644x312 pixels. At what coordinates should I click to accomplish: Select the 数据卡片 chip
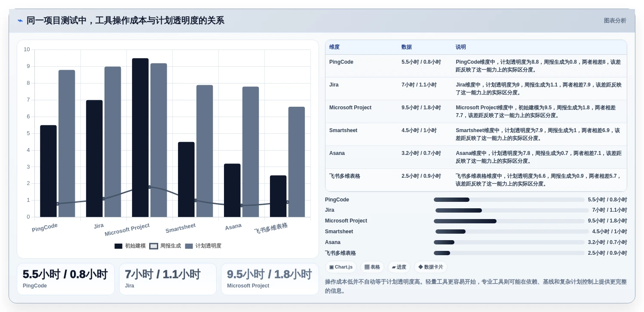(x=430, y=267)
